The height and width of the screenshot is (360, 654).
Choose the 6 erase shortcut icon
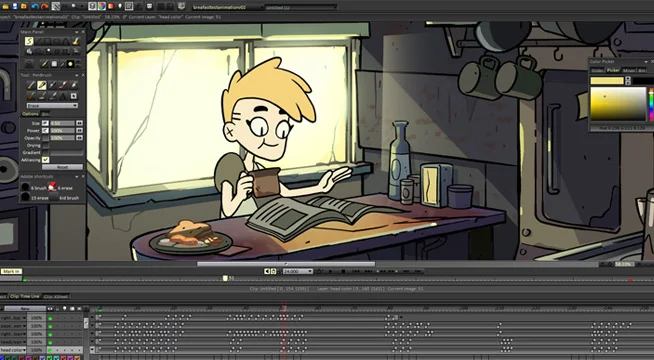(52, 187)
